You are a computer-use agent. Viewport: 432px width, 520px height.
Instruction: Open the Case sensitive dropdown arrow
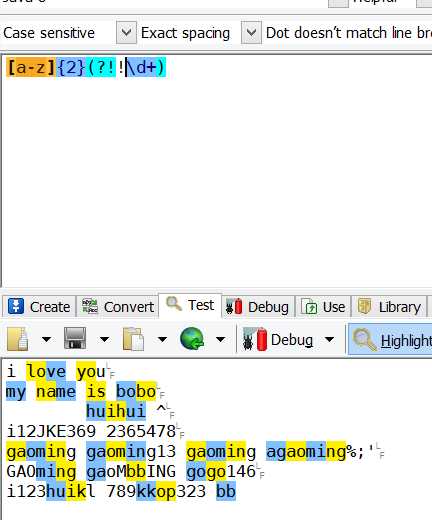pos(126,33)
